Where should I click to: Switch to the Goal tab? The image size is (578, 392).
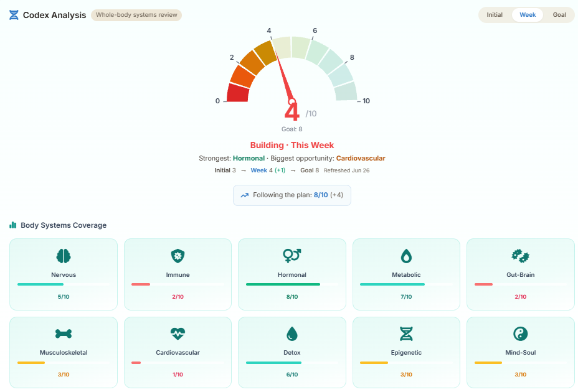559,15
